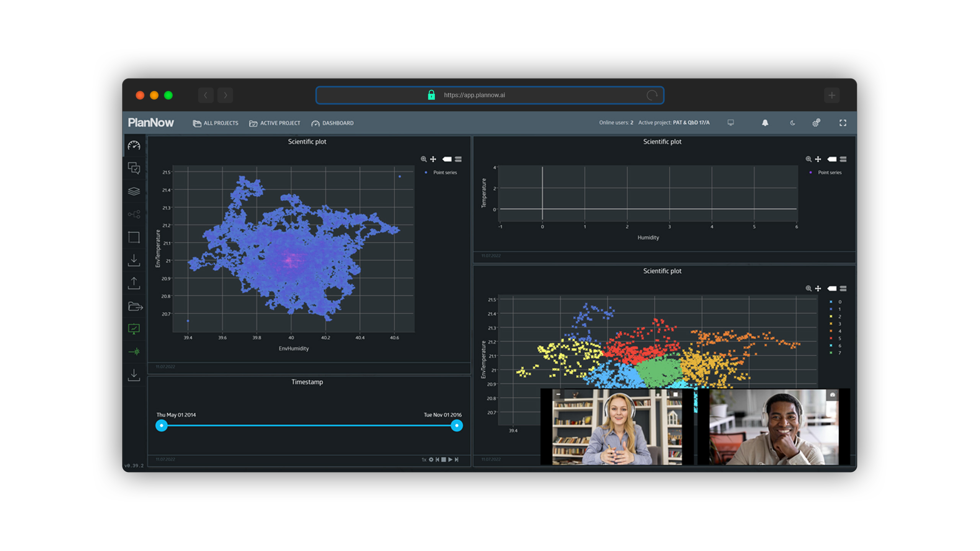This screenshot has width=980, height=551.
Task: Enter fullscreen with the corner-brackets icon
Action: point(843,123)
